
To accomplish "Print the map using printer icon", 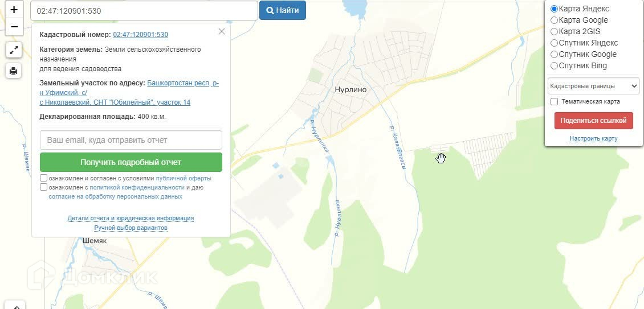I will click(x=14, y=71).
